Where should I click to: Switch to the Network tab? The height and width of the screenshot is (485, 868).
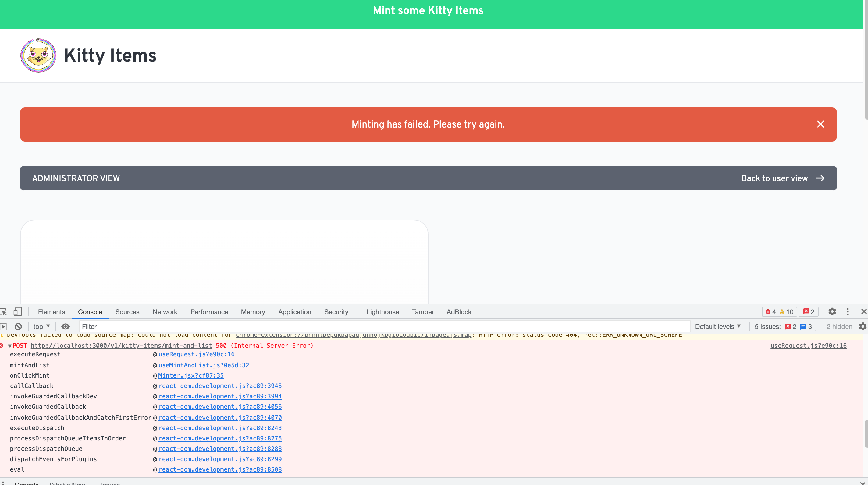[165, 312]
